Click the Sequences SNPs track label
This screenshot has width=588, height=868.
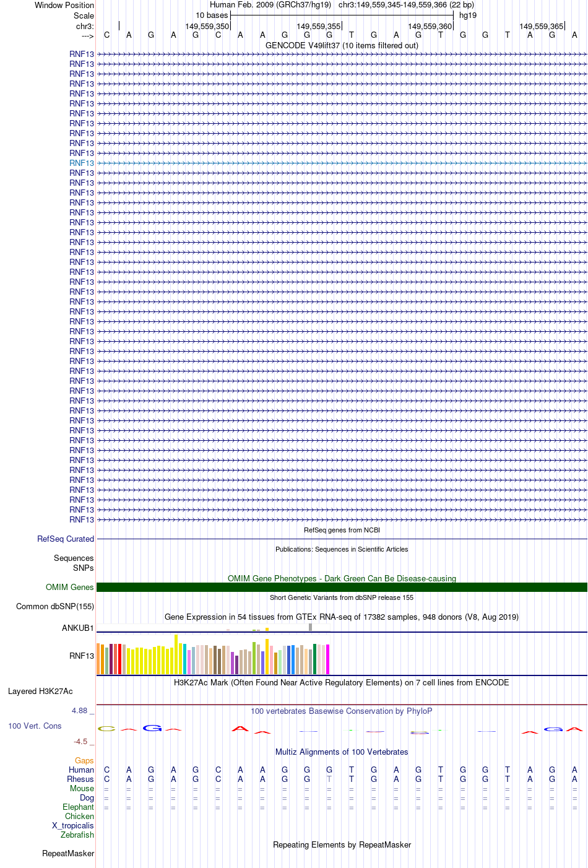[74, 563]
